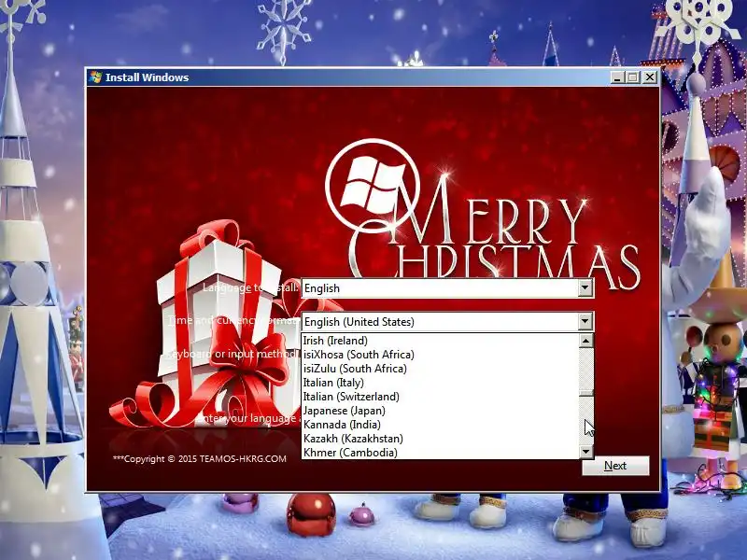This screenshot has width=747, height=560.
Task: Pick Kazakh (Kazakhstan) from list
Action: point(440,439)
